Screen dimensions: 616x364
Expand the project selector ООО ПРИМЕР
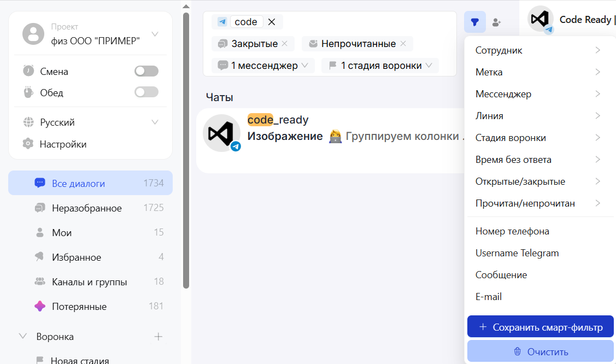(155, 34)
